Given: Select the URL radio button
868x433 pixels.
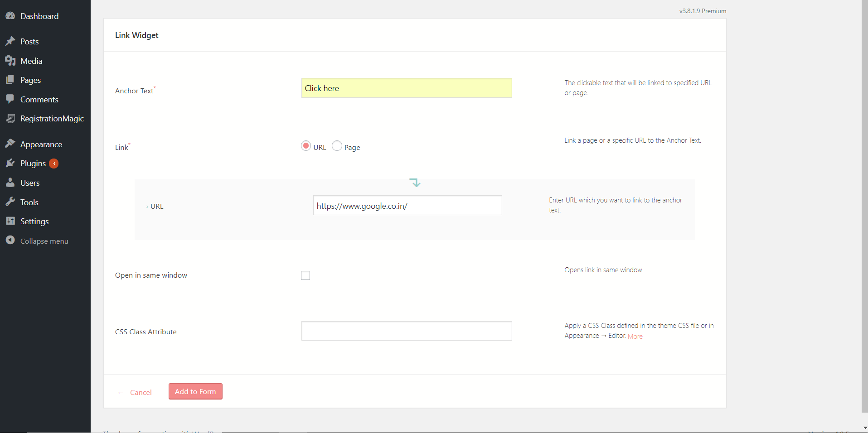Looking at the screenshot, I should [306, 146].
